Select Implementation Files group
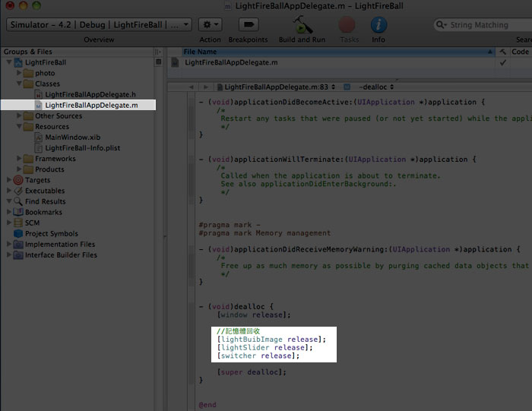The width and height of the screenshot is (532, 411). pyautogui.click(x=60, y=244)
